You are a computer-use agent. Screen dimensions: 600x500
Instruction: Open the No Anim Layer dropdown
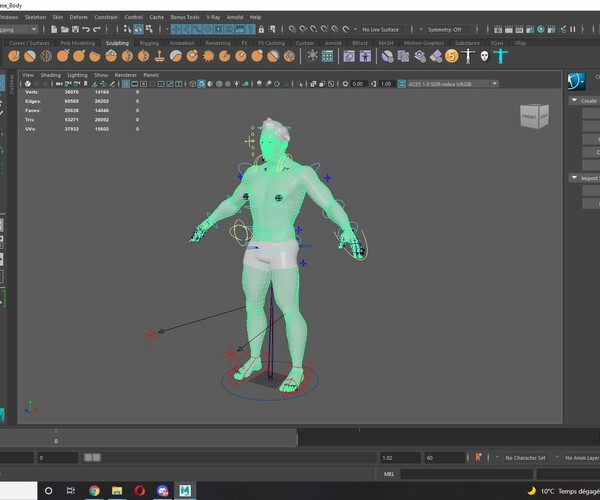(582, 458)
